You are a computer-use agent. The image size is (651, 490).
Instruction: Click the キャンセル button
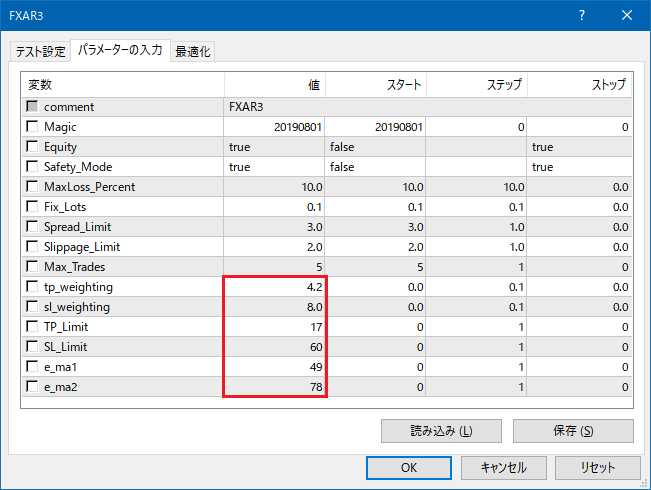tap(504, 468)
